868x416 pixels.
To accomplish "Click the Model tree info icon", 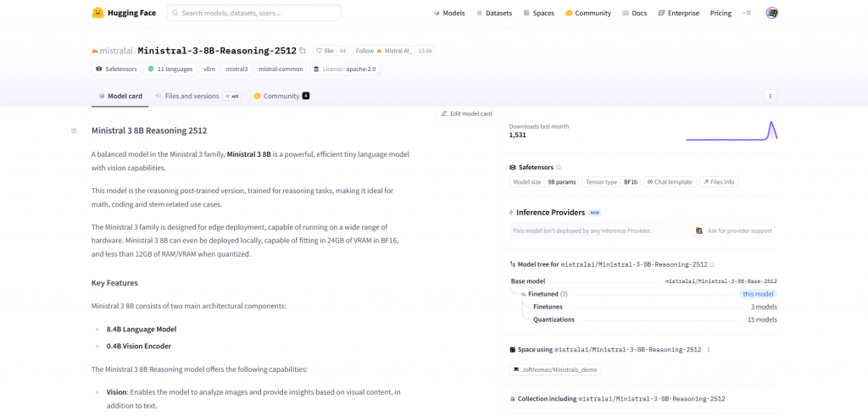I will (x=712, y=264).
